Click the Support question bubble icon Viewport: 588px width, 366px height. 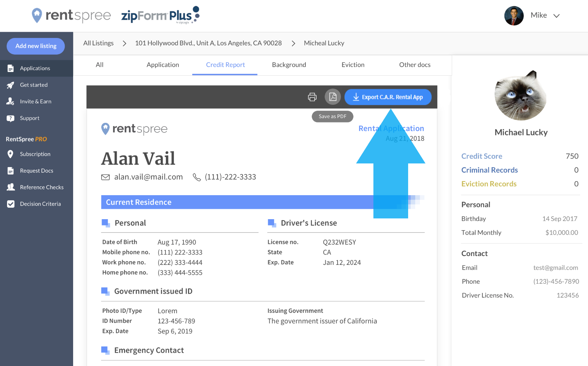pos(10,118)
